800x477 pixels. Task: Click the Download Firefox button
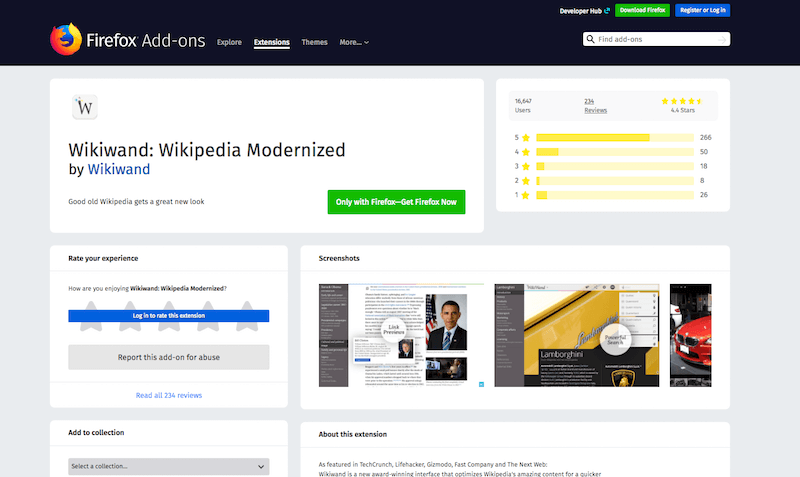pyautogui.click(x=642, y=10)
